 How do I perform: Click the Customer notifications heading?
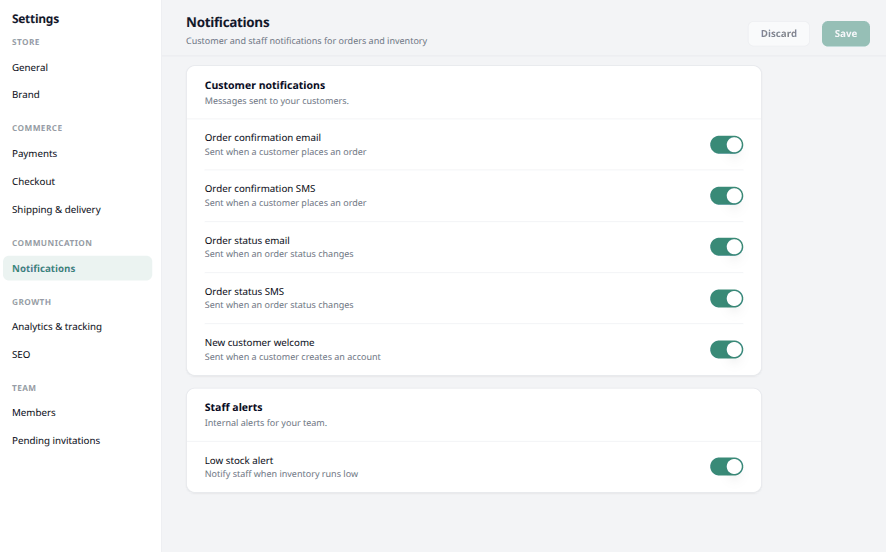pos(265,85)
